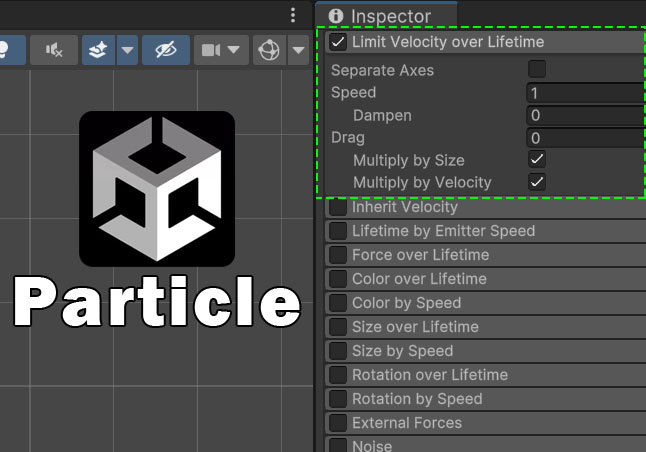
Task: Open the camera settings dropdown arrow
Action: coord(233,50)
